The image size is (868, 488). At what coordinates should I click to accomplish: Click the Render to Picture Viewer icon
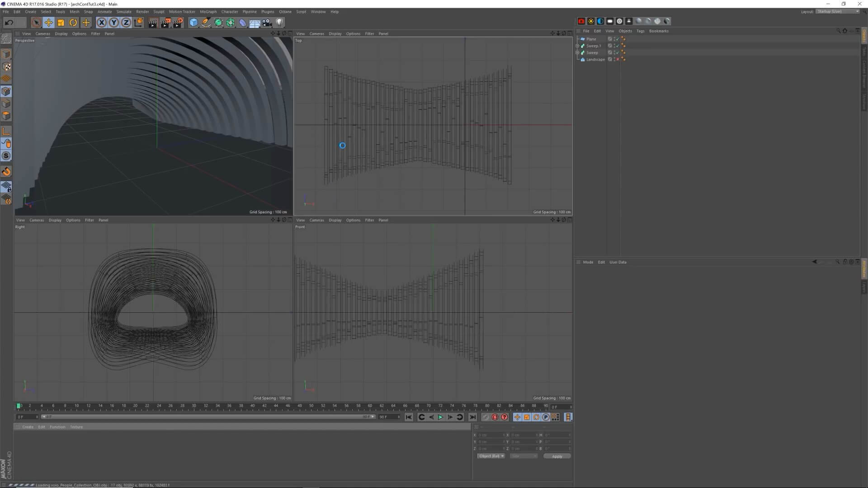165,23
